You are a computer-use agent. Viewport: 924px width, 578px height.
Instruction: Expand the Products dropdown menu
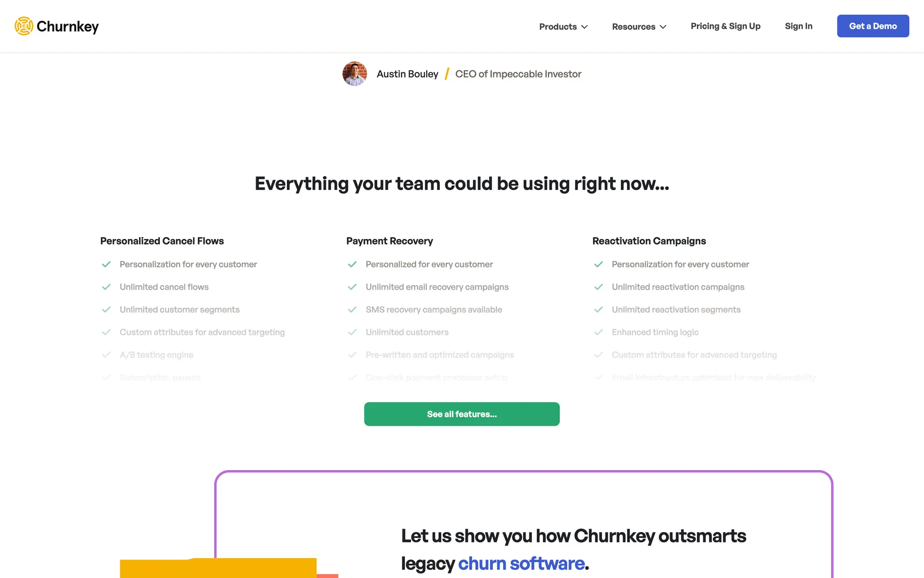coord(563,26)
